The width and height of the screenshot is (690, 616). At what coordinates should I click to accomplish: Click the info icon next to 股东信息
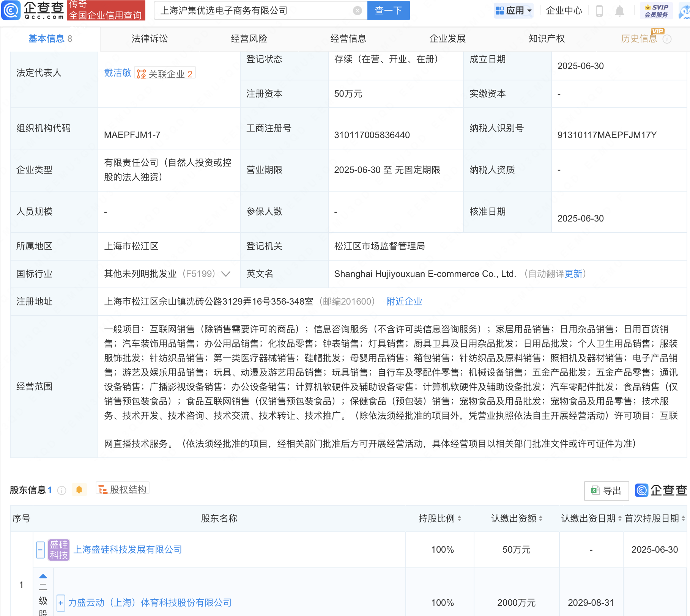click(x=61, y=490)
